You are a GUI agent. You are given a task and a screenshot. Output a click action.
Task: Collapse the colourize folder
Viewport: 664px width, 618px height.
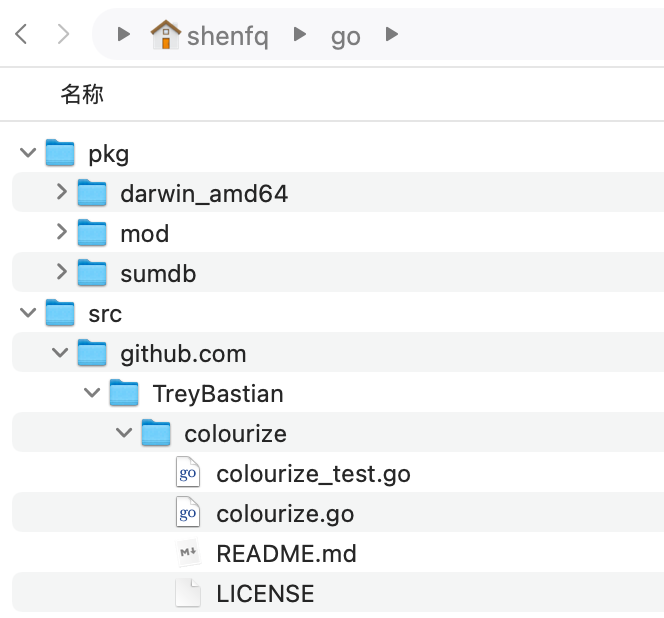125,433
